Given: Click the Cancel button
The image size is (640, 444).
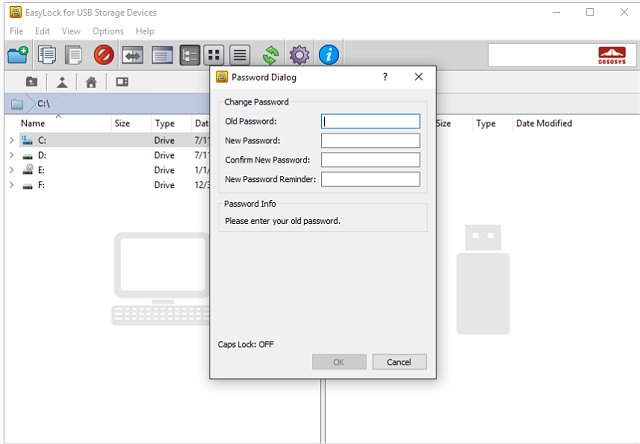Looking at the screenshot, I should 399,362.
